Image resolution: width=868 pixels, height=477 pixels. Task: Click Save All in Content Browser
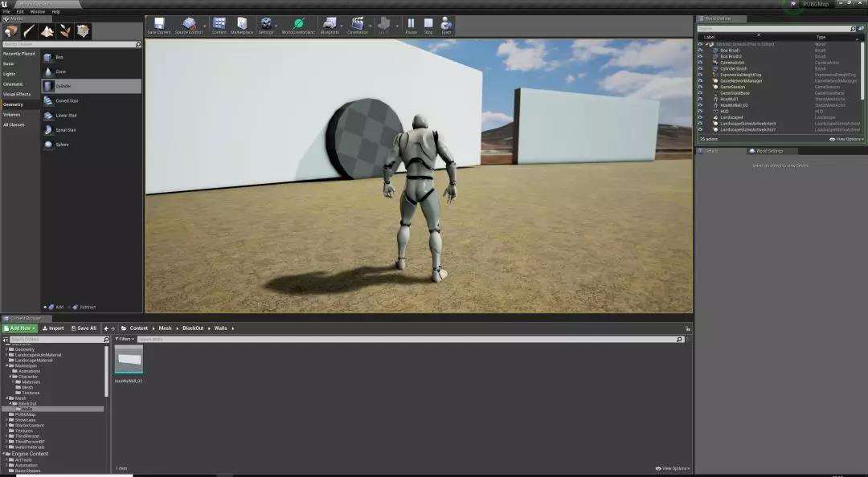pyautogui.click(x=84, y=328)
